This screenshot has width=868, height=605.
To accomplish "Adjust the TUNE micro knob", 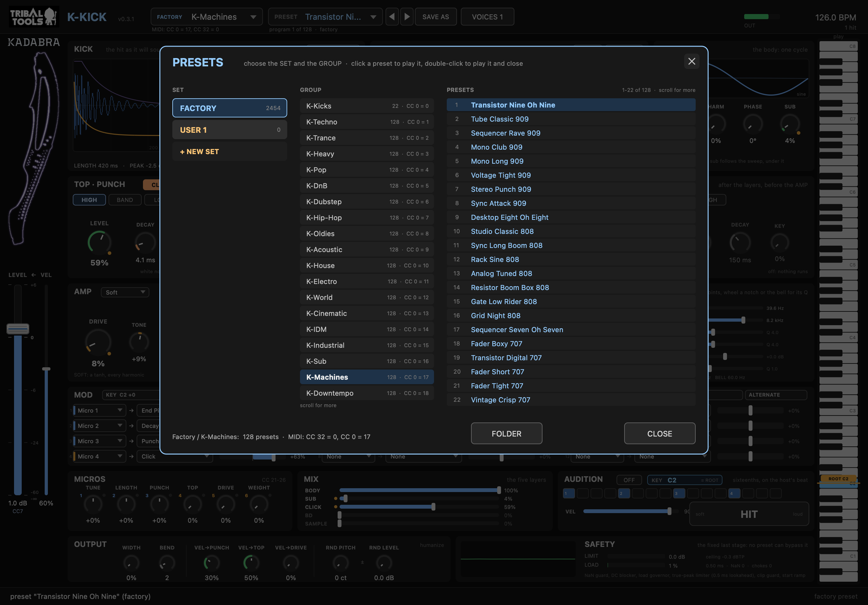I will coord(93,504).
